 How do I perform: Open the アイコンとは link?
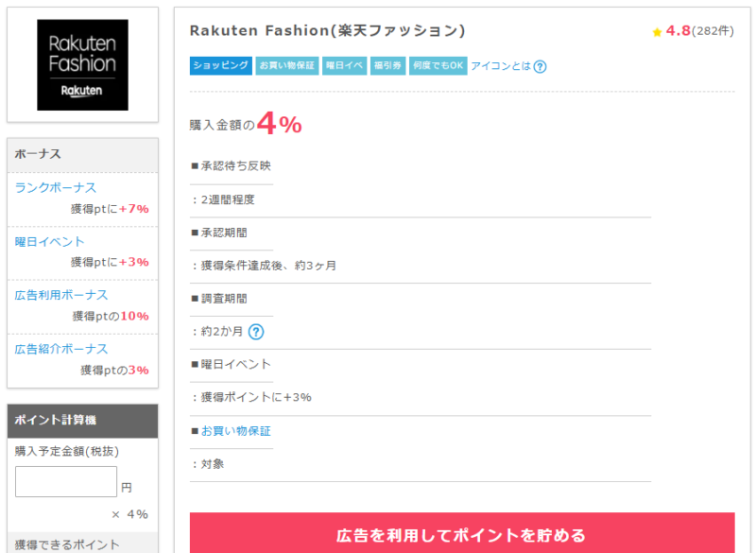point(500,66)
